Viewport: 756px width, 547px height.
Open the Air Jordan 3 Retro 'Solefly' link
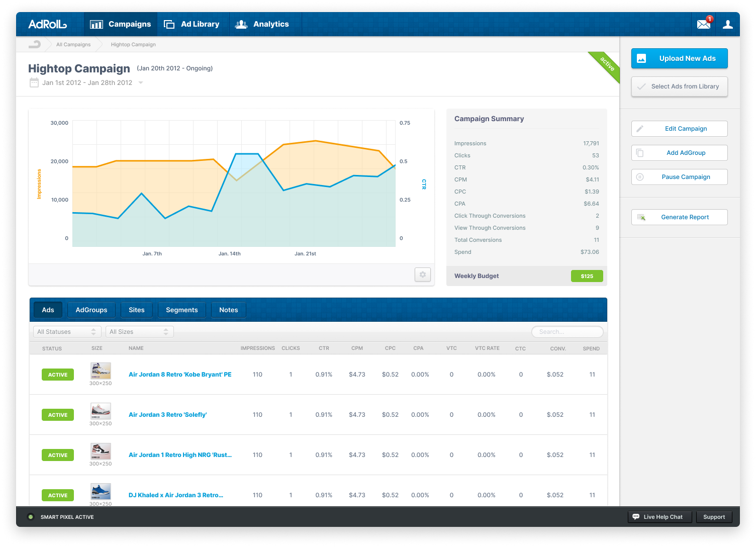[167, 415]
